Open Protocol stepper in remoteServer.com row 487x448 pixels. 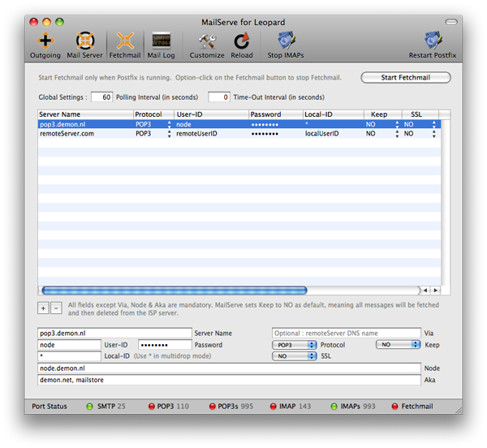pos(170,134)
